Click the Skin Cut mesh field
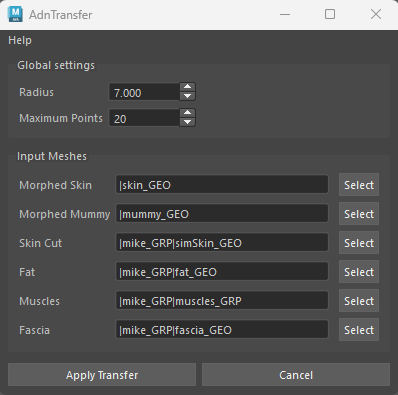 coord(222,242)
